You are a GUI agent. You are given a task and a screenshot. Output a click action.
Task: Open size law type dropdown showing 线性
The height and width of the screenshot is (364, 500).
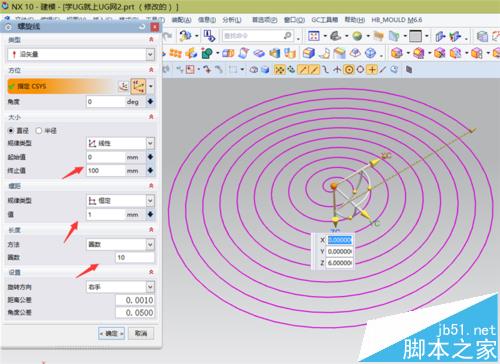pos(120,143)
